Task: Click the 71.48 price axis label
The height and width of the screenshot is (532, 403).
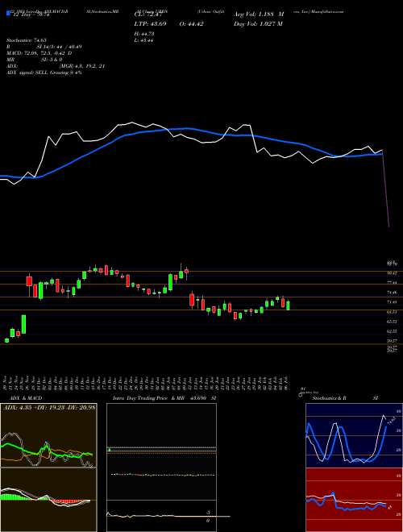Action: point(392,301)
